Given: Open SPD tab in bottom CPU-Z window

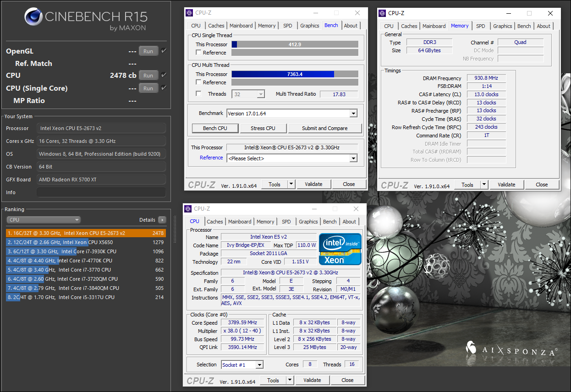Looking at the screenshot, I should tap(286, 222).
